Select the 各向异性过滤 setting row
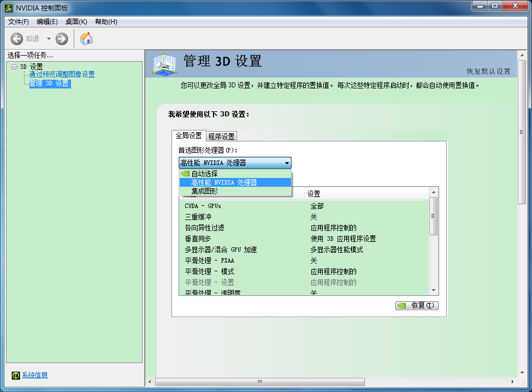532x392 pixels. pos(304,228)
